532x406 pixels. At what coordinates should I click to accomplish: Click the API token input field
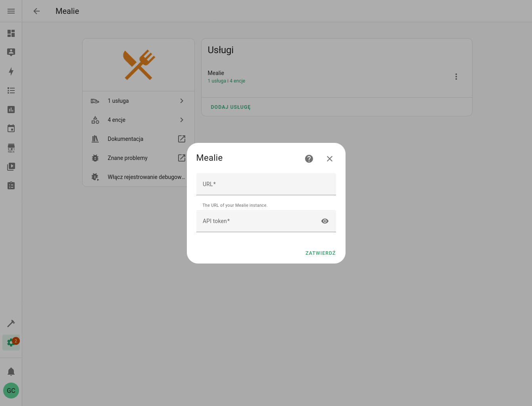pyautogui.click(x=266, y=221)
